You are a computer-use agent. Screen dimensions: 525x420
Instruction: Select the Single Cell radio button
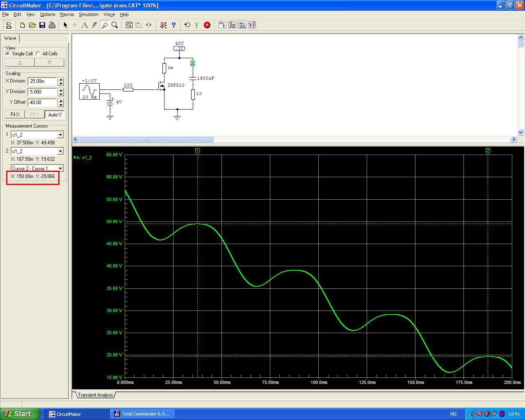point(8,54)
